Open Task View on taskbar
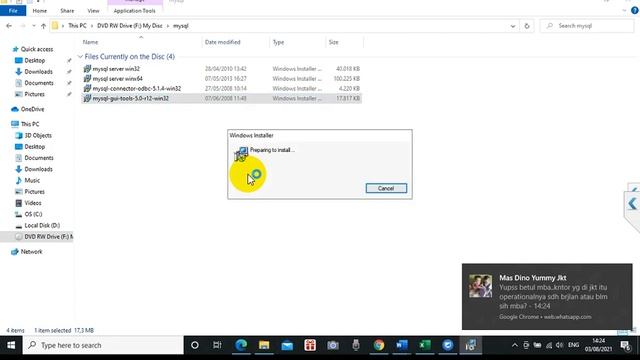The height and width of the screenshot is (360, 640). click(x=217, y=345)
